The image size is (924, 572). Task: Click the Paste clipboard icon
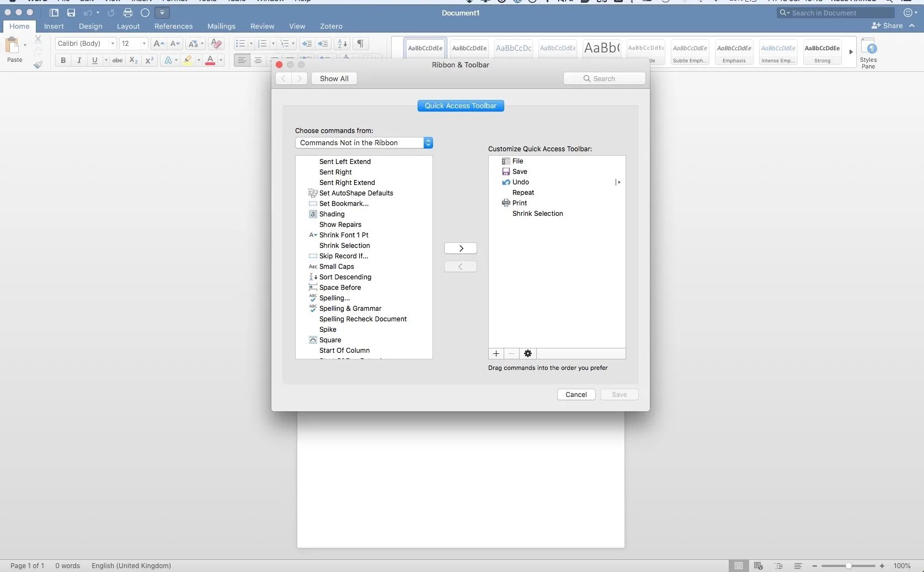click(12, 45)
